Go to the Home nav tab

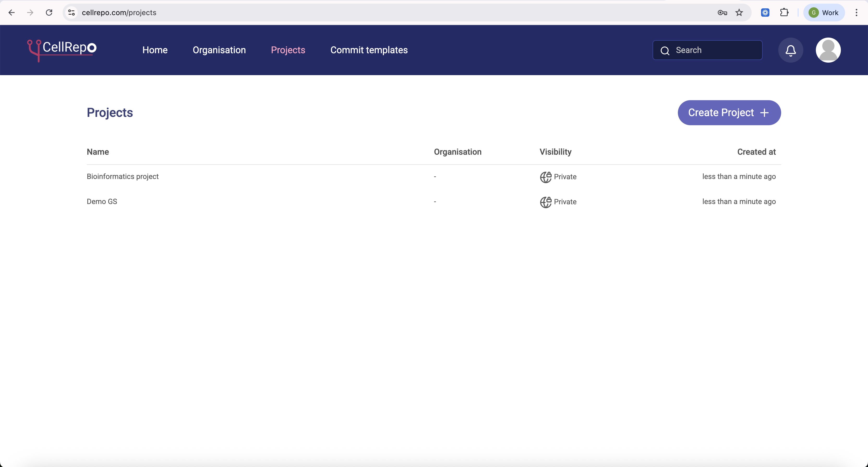click(x=155, y=50)
